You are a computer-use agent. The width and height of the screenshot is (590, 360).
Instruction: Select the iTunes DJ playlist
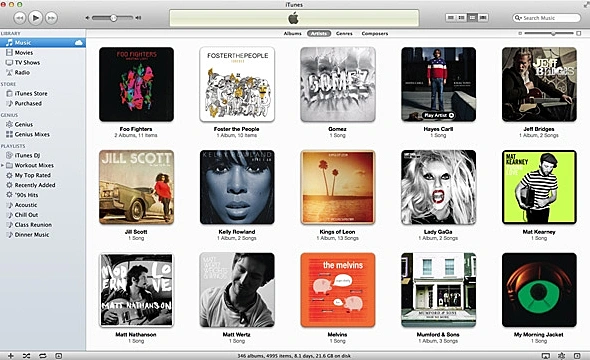(27, 155)
